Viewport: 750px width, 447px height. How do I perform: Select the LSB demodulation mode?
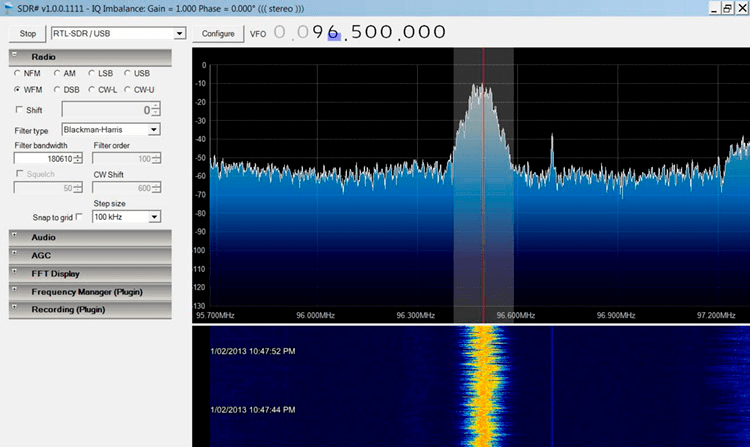91,73
